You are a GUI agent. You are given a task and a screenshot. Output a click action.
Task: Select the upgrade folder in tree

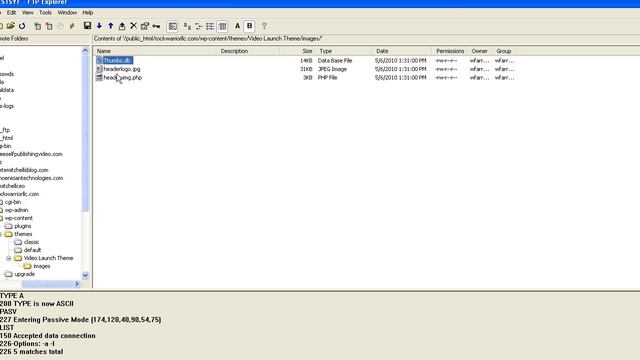pyautogui.click(x=24, y=274)
